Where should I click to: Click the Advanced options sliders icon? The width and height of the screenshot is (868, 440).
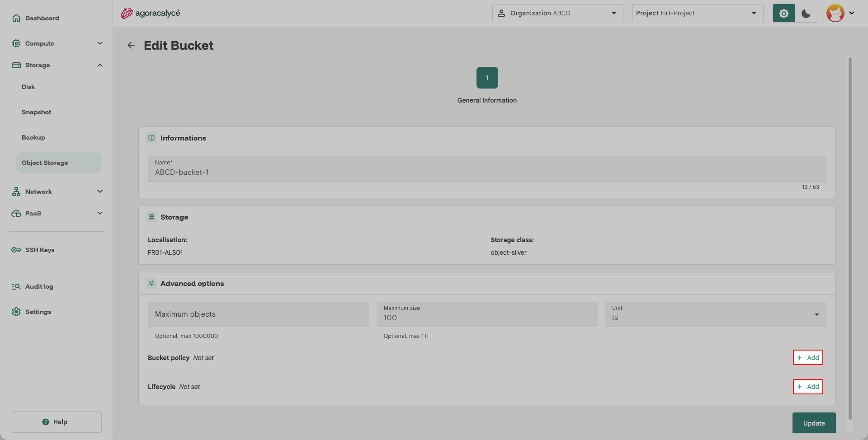coord(151,283)
